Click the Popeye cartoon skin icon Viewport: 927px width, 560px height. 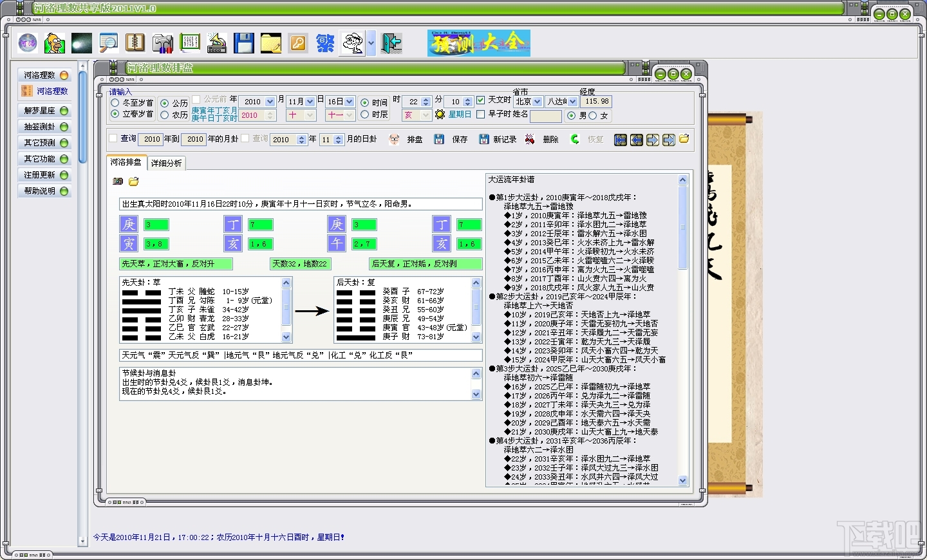[x=353, y=43]
